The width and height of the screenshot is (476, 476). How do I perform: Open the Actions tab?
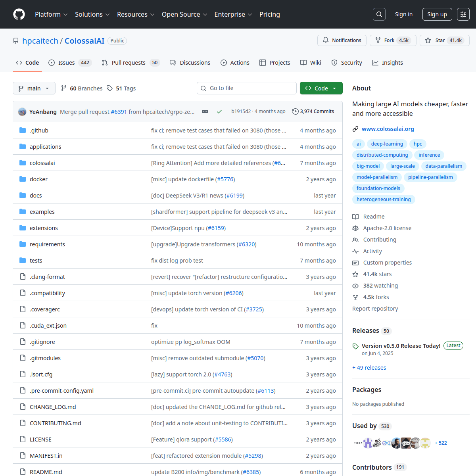[235, 63]
